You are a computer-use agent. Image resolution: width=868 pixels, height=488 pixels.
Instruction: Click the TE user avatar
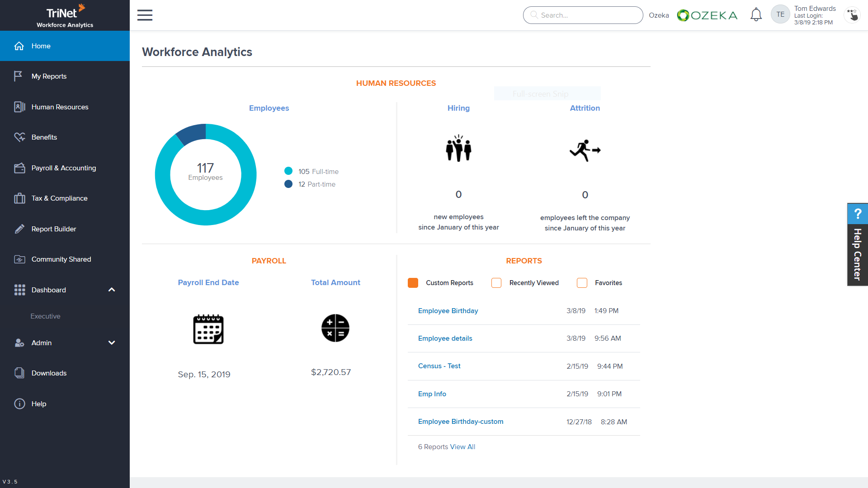(x=780, y=14)
